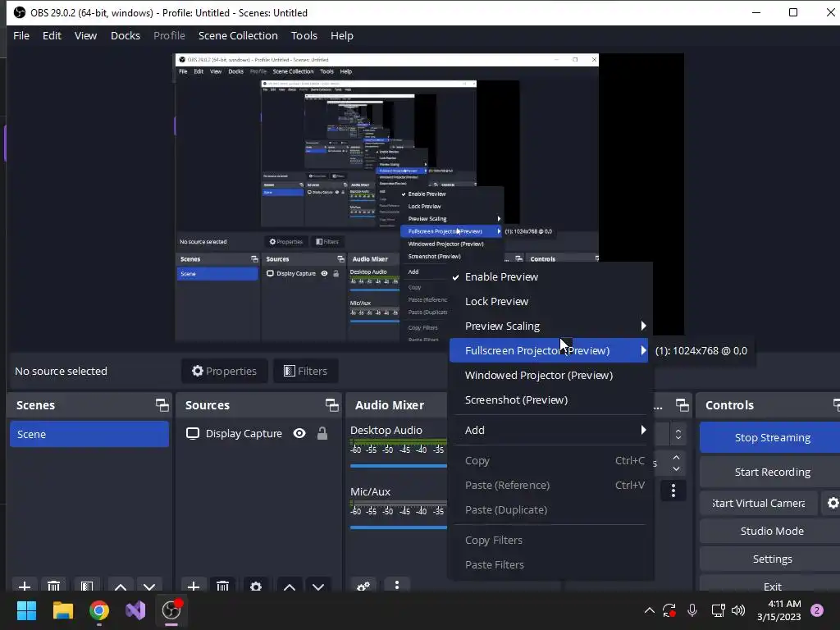840x630 pixels.
Task: Undock the Sources panel
Action: (x=331, y=405)
